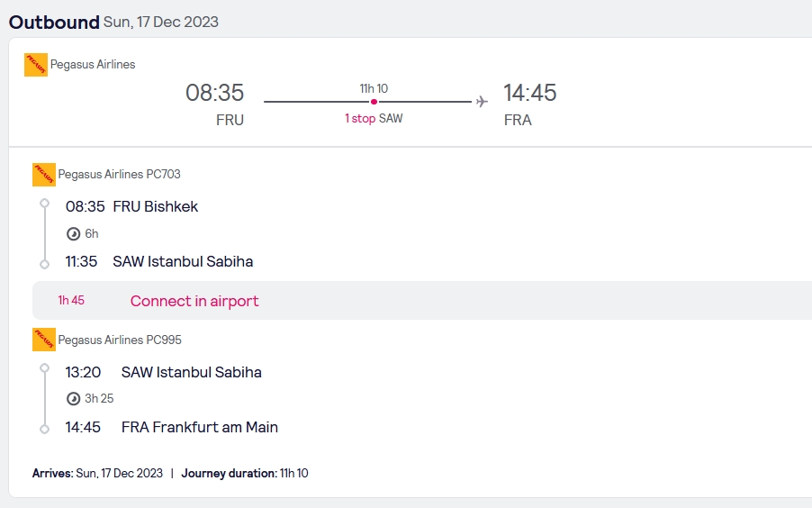Click the Pegasus logo beside flight PC703
The height and width of the screenshot is (508, 812).
(x=44, y=175)
